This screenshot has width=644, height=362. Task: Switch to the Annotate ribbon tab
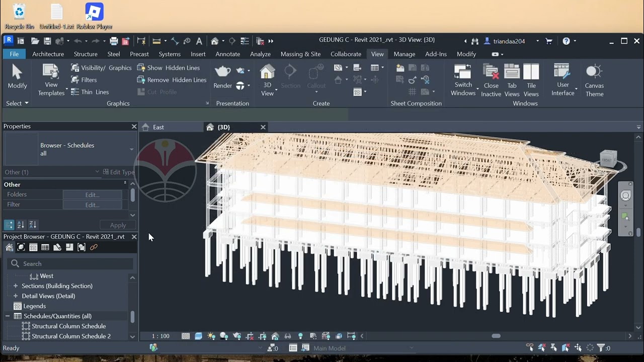point(227,54)
